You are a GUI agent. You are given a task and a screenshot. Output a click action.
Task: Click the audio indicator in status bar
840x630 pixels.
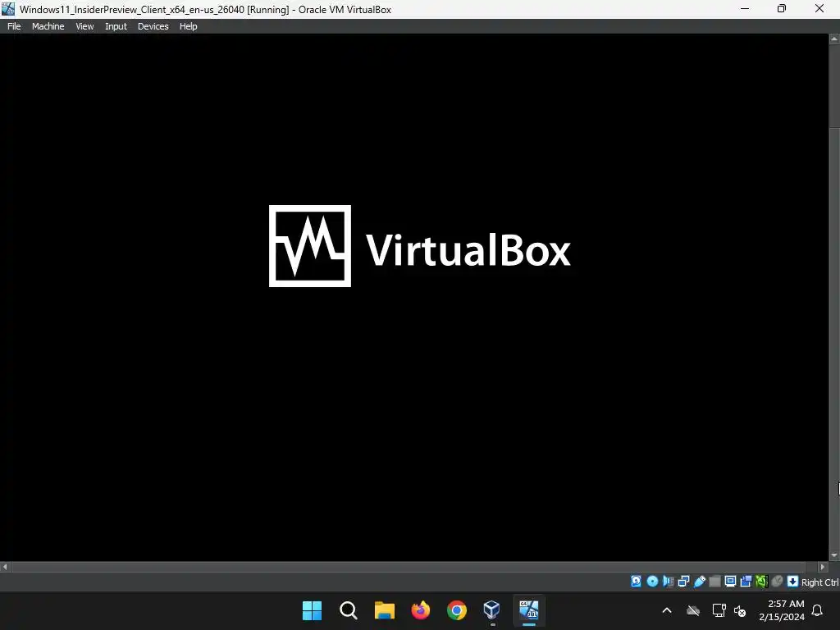[x=668, y=582]
